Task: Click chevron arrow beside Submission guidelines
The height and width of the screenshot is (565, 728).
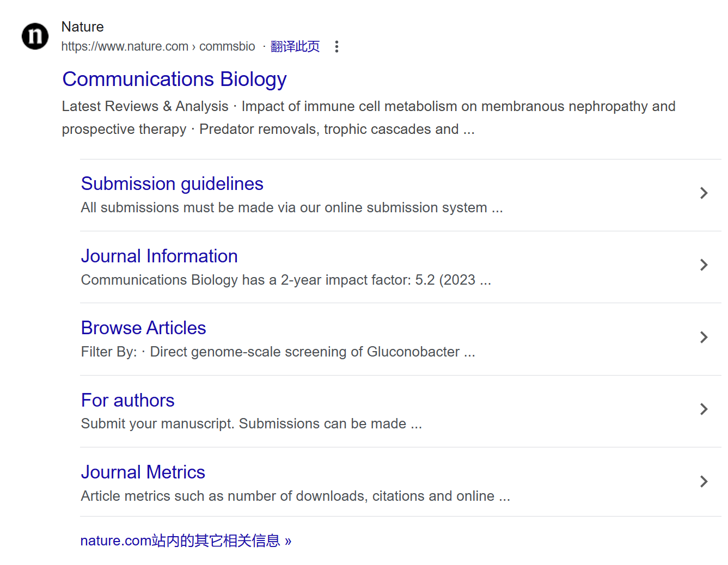Action: point(703,193)
